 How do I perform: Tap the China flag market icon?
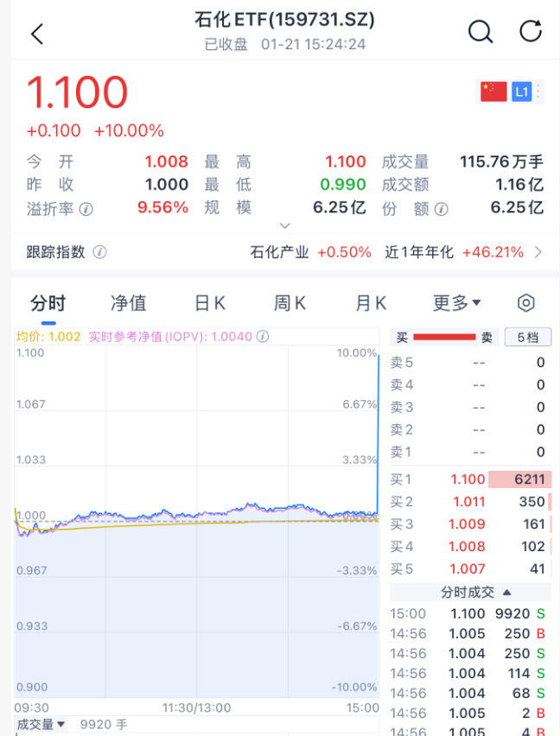tap(493, 92)
